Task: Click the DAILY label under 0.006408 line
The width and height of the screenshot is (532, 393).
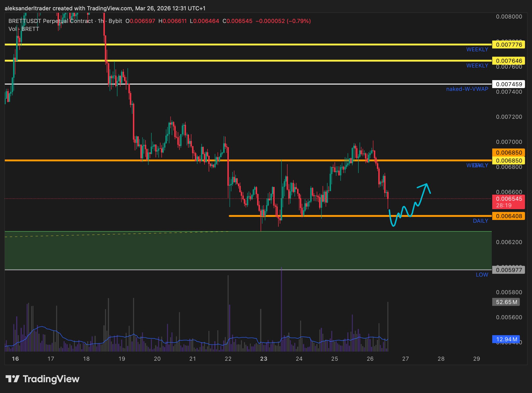Action: (x=480, y=221)
